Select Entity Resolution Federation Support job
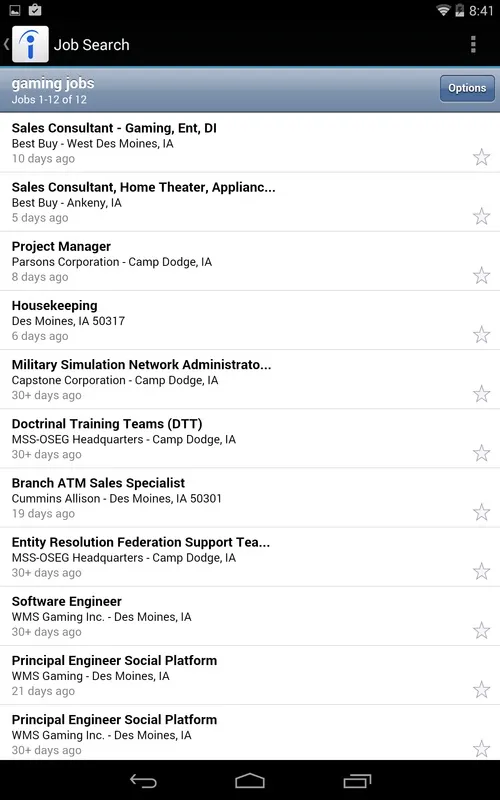The height and width of the screenshot is (800, 500). (250, 557)
